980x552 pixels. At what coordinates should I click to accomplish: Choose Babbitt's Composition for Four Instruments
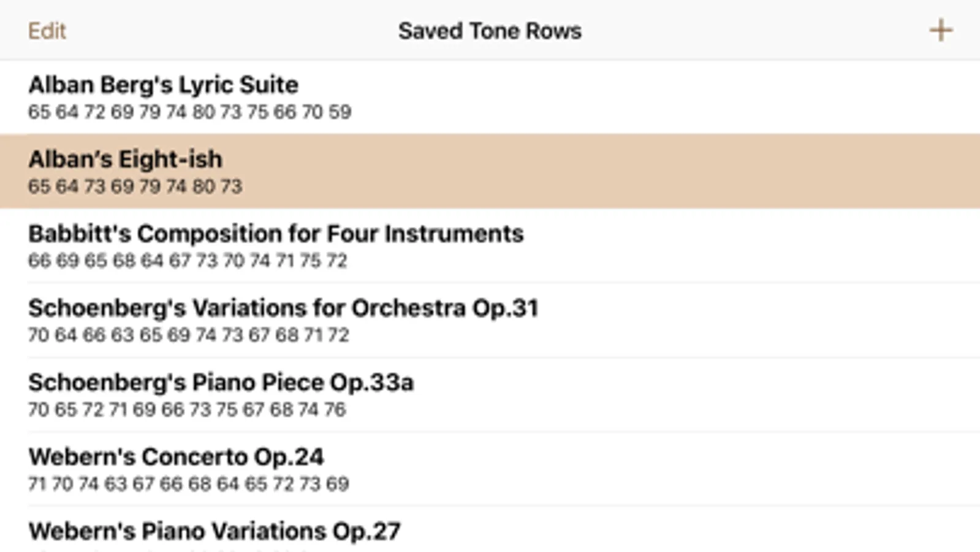[x=276, y=234]
